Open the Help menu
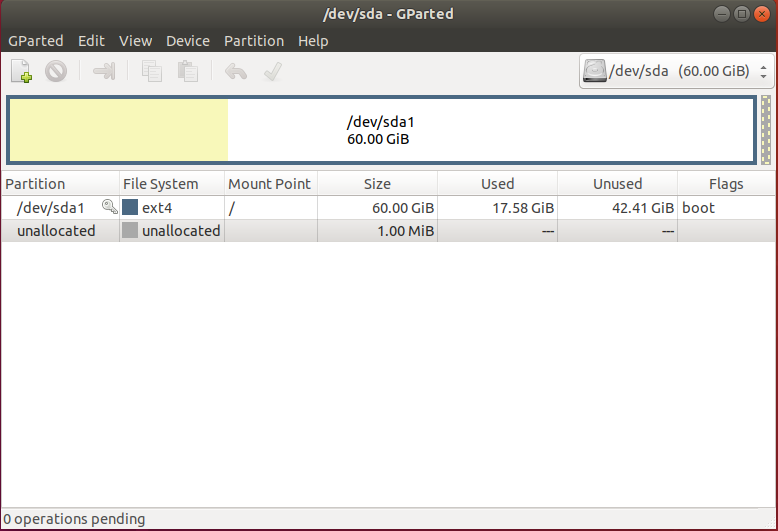 click(313, 41)
